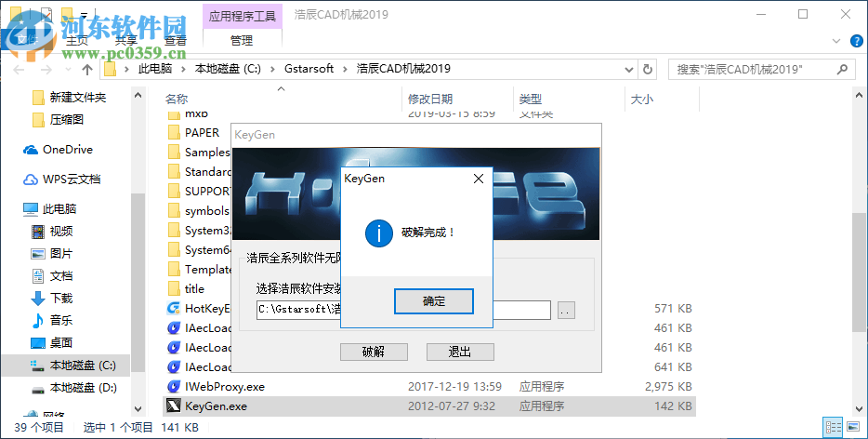This screenshot has height=439, width=868.
Task: Open the 共享 ribbon tab
Action: (x=125, y=41)
